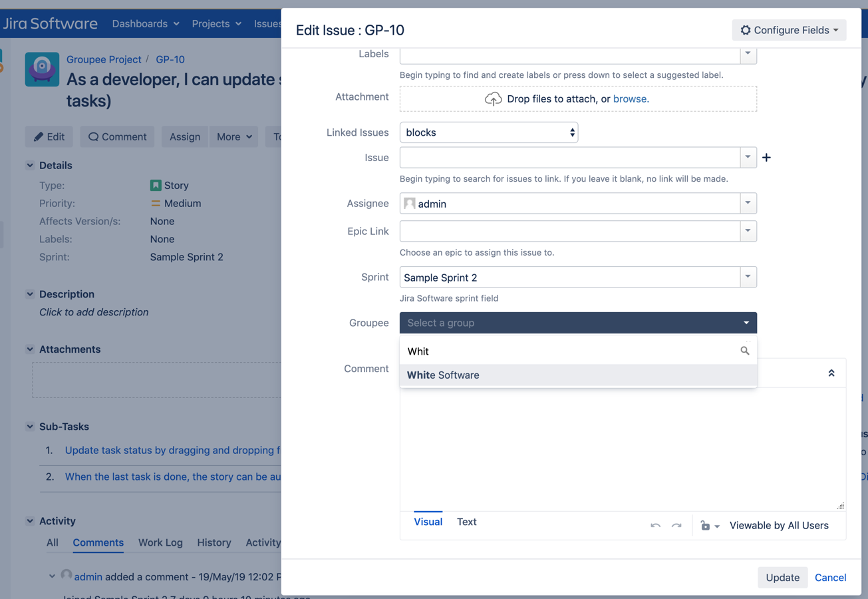The height and width of the screenshot is (599, 868).
Task: Click the Sample Sprint 2 value in Details
Action: point(187,257)
